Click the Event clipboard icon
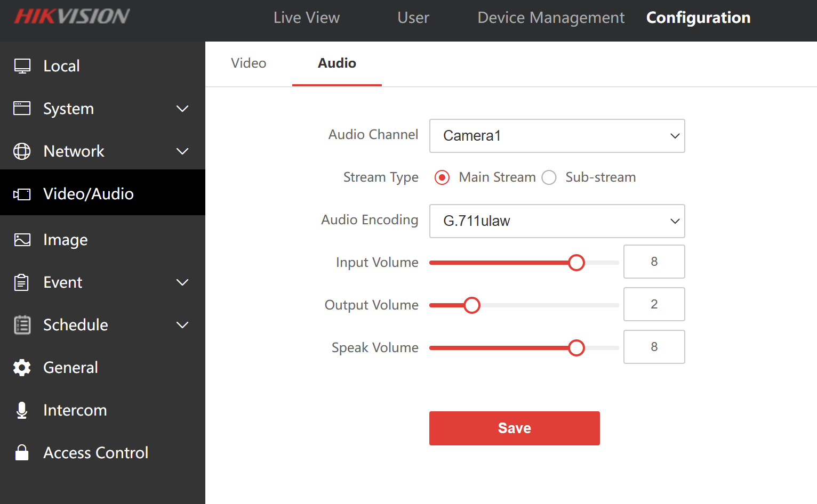The width and height of the screenshot is (817, 504). tap(22, 282)
